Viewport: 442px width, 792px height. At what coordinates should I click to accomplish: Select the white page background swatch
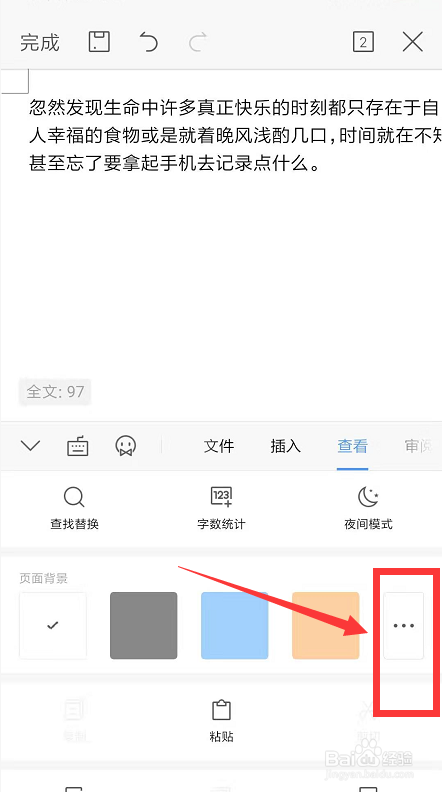pos(53,625)
